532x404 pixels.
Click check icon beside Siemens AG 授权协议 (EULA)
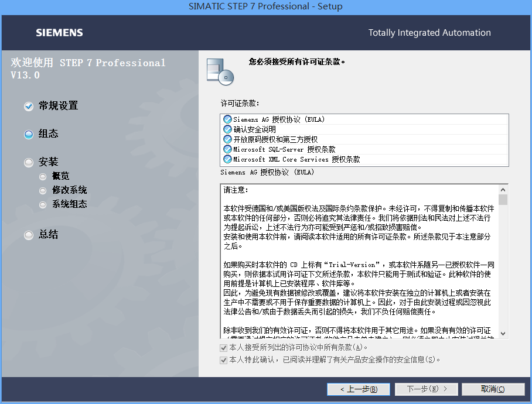[227, 119]
